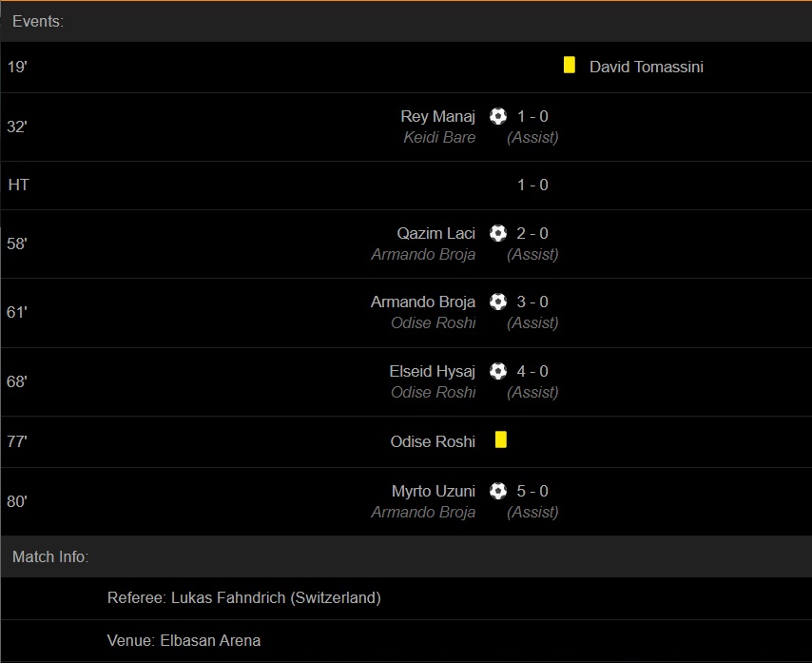Click the yellow card icon beside Odise Roshi
Screen dimensions: 812x663
click(501, 439)
